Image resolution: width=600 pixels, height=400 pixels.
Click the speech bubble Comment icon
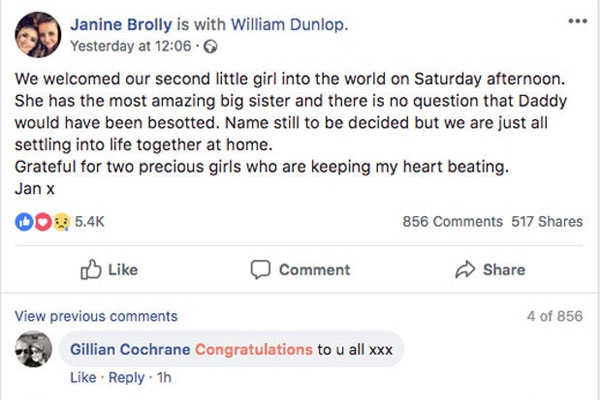[x=261, y=269]
